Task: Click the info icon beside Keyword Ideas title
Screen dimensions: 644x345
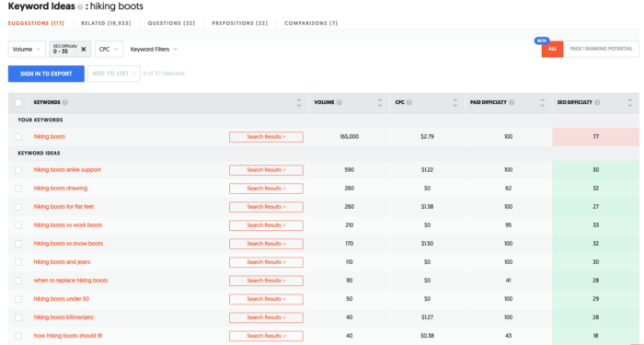Action: [81, 7]
